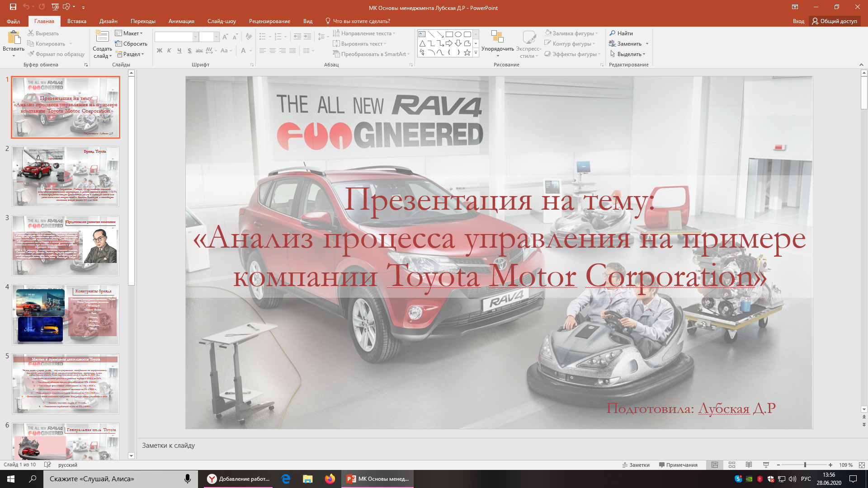
Task: Fit slide to current window icon
Action: [862, 465]
